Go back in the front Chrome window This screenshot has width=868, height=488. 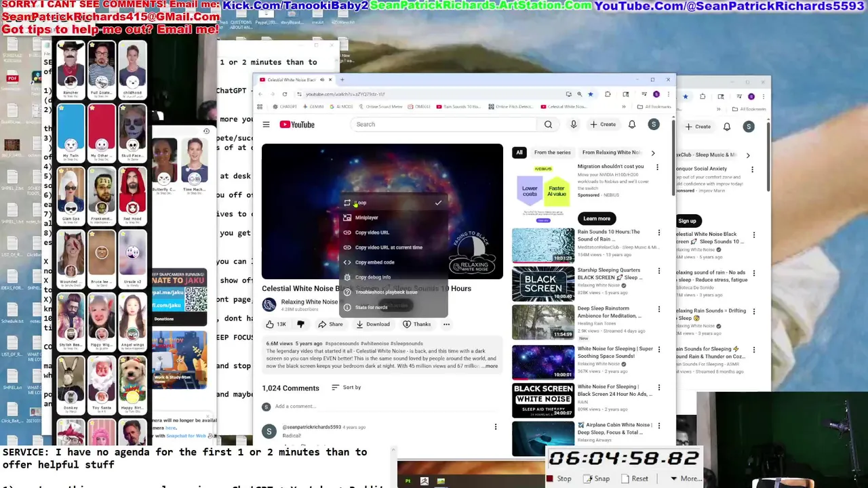point(260,94)
